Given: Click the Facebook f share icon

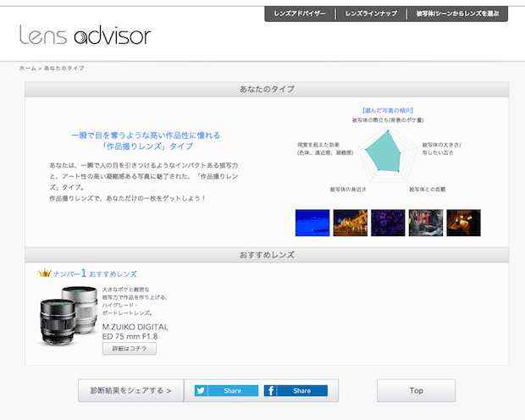Looking at the screenshot, I should (271, 391).
